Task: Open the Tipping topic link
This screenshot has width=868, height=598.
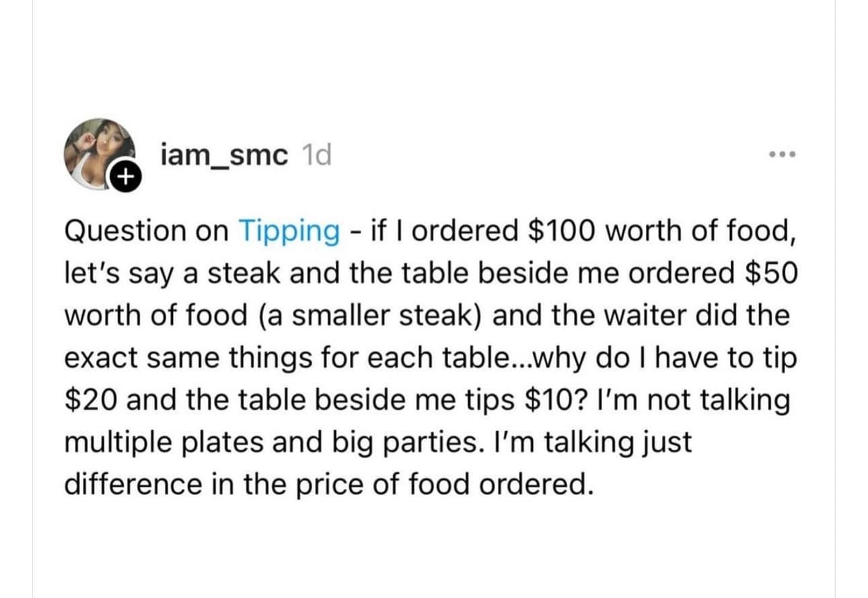Action: pyautogui.click(x=289, y=231)
